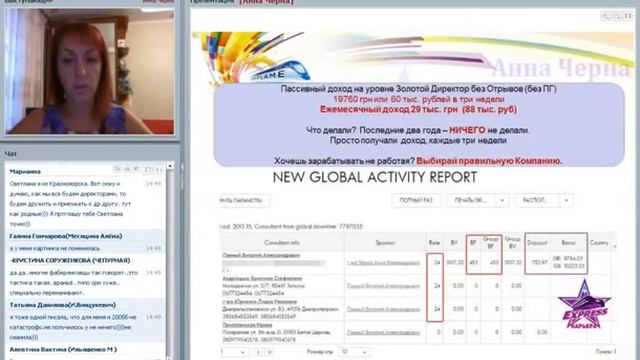Click the NEW GLOBAL ACTIVITY REPORT heading

[x=375, y=178]
